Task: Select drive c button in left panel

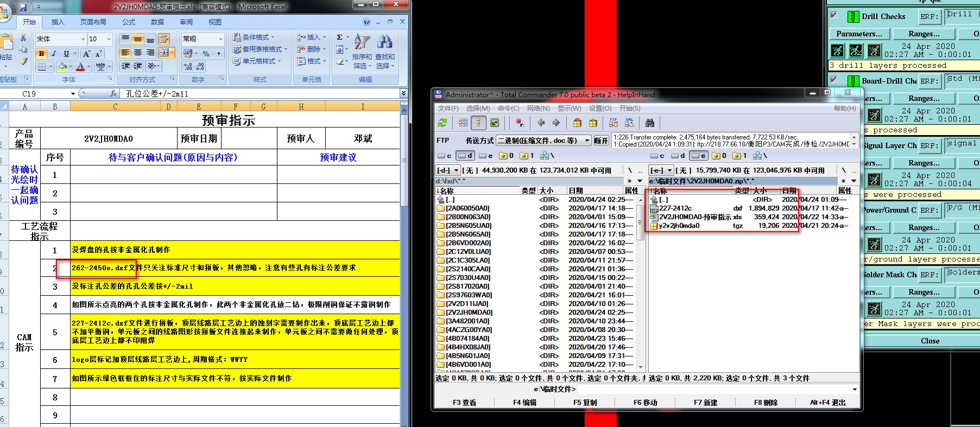Action: pyautogui.click(x=445, y=156)
